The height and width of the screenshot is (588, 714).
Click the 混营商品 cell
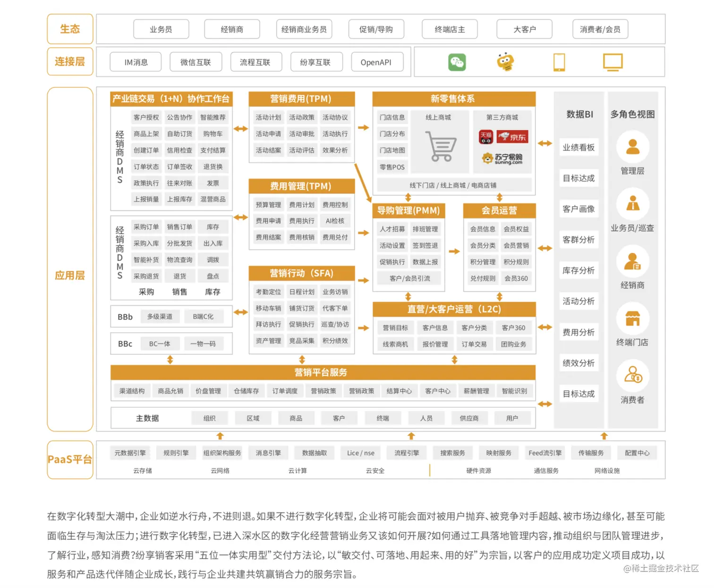coord(213,199)
